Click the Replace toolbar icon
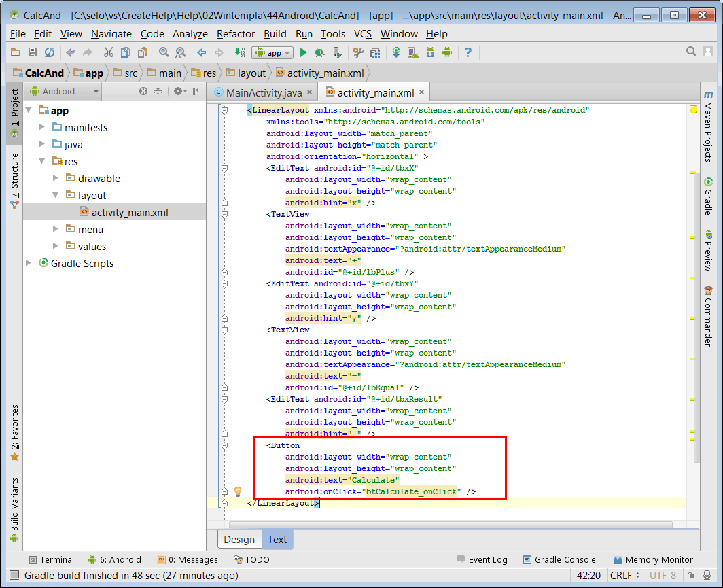The image size is (723, 588). pyautogui.click(x=181, y=52)
